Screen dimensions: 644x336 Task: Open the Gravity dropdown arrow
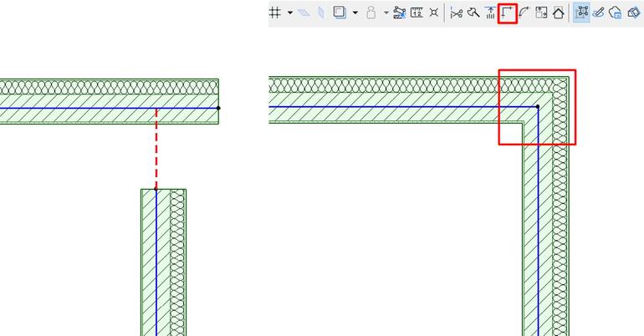386,13
